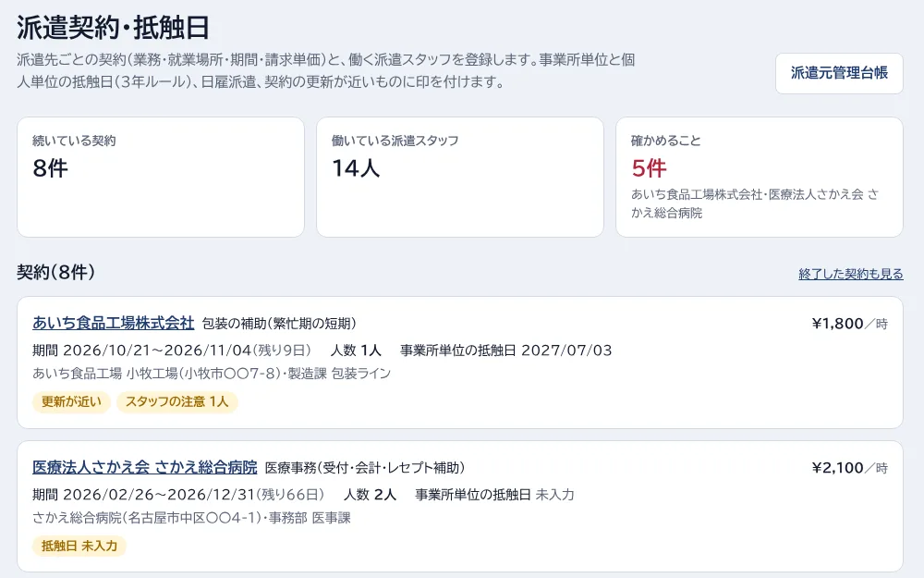Click the ¥1,800/時 rate on the first contract
Screen dimensions: 924x578
tap(850, 323)
